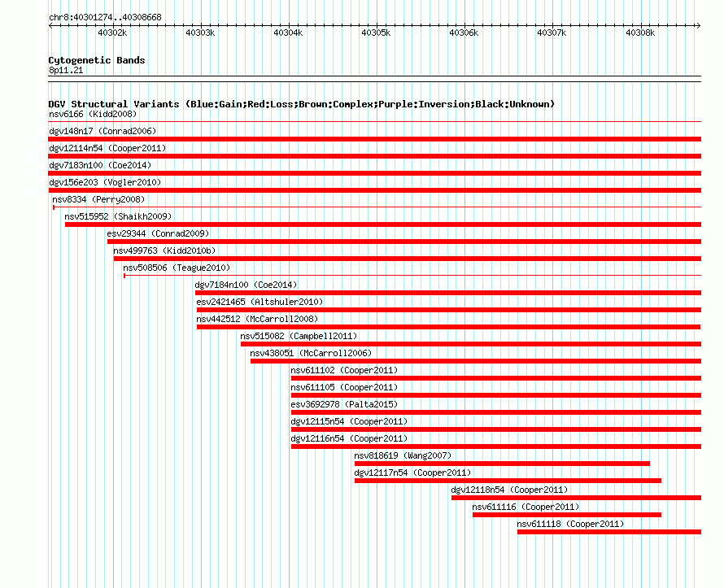The image size is (724, 588).
Task: Open nsv611105 (Cooper2011) variant
Action: [x=344, y=387]
